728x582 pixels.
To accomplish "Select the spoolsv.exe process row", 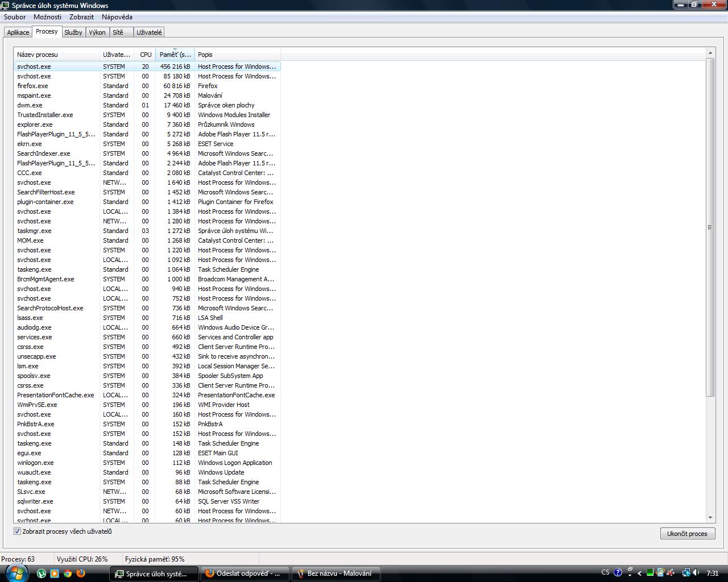I will (147, 376).
